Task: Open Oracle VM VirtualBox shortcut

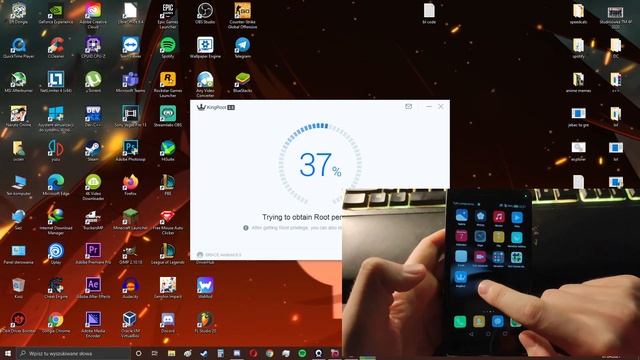Action: 131,324
